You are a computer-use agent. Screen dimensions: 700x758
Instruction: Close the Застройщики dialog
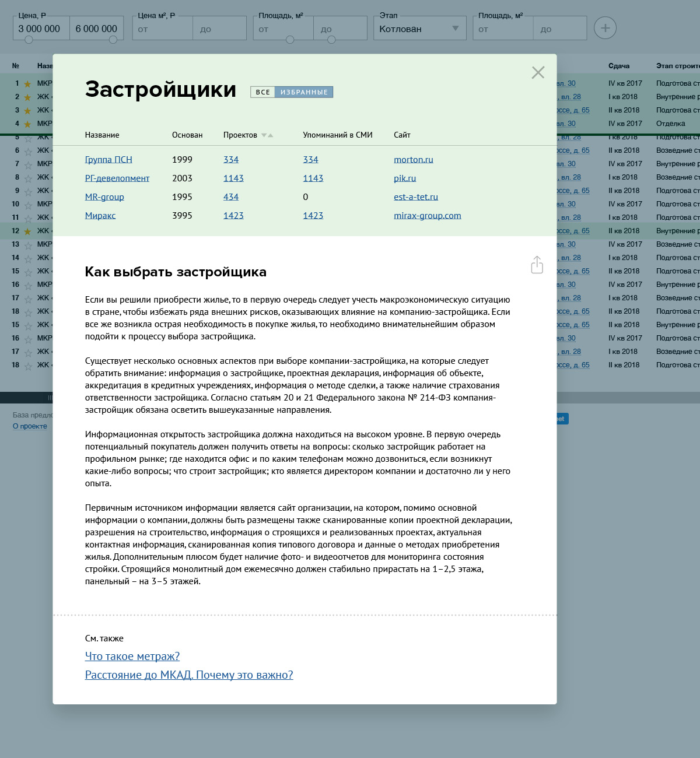(538, 72)
